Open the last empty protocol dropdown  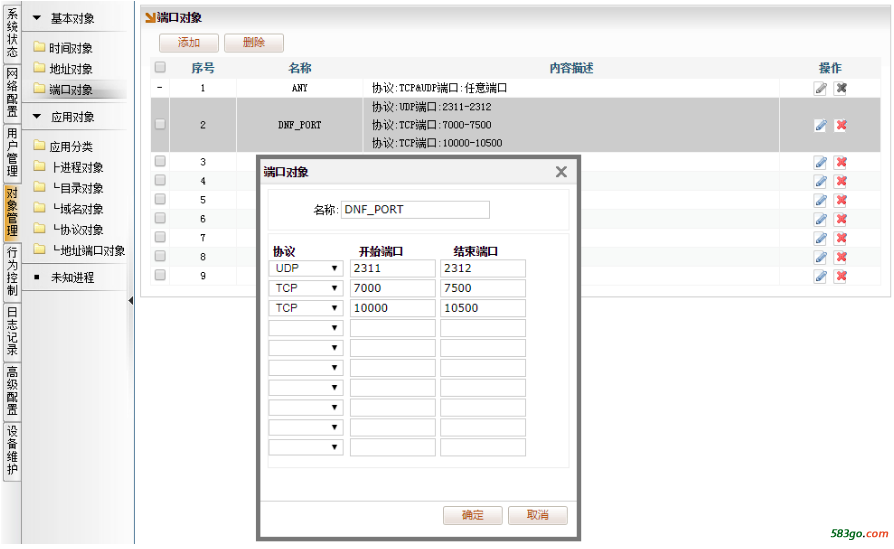coord(306,448)
